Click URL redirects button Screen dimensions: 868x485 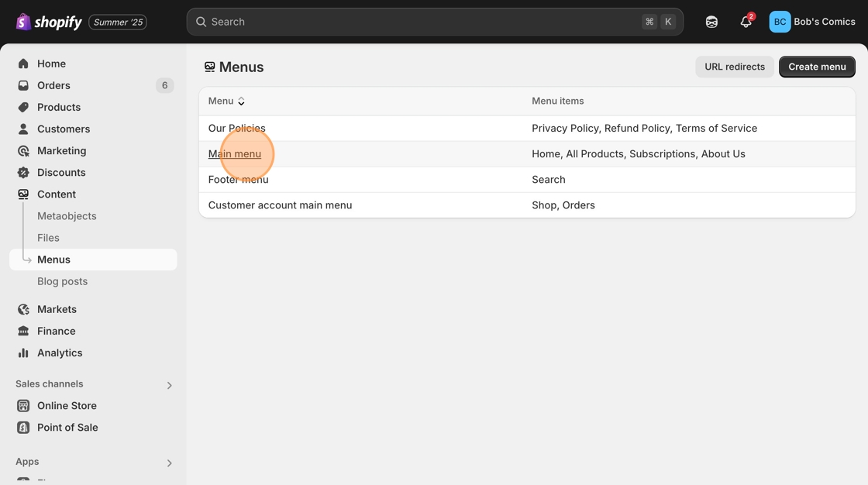pos(735,67)
